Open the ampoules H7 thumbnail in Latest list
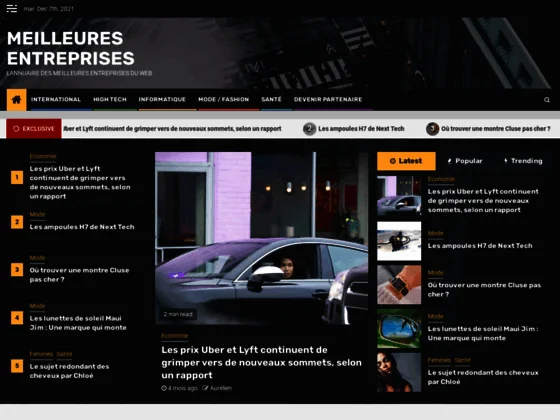560x420 pixels. pyautogui.click(x=399, y=241)
